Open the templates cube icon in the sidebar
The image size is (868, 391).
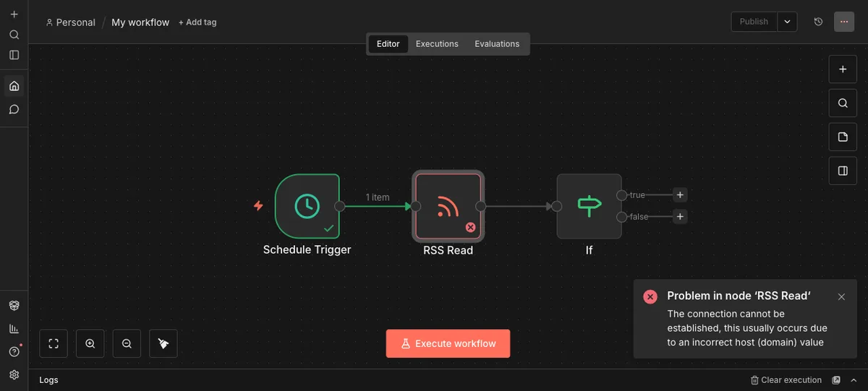pyautogui.click(x=14, y=306)
